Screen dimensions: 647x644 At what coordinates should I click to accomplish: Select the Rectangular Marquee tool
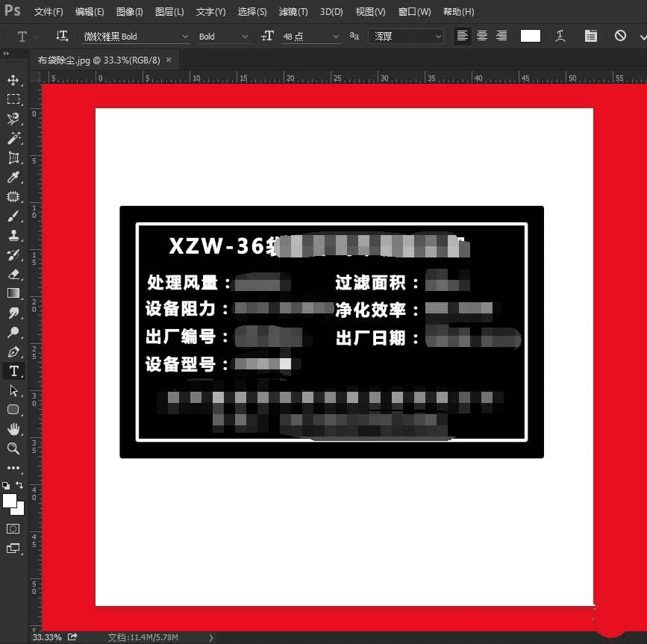[13, 99]
